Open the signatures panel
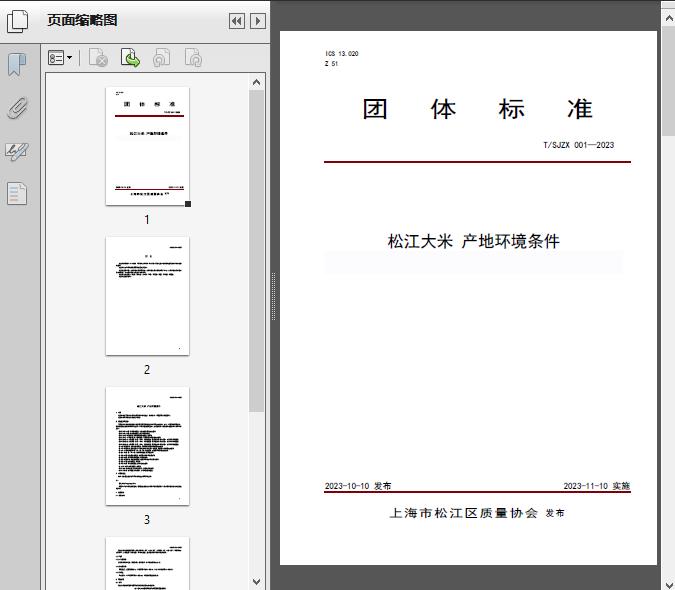This screenshot has height=590, width=675. tap(17, 151)
